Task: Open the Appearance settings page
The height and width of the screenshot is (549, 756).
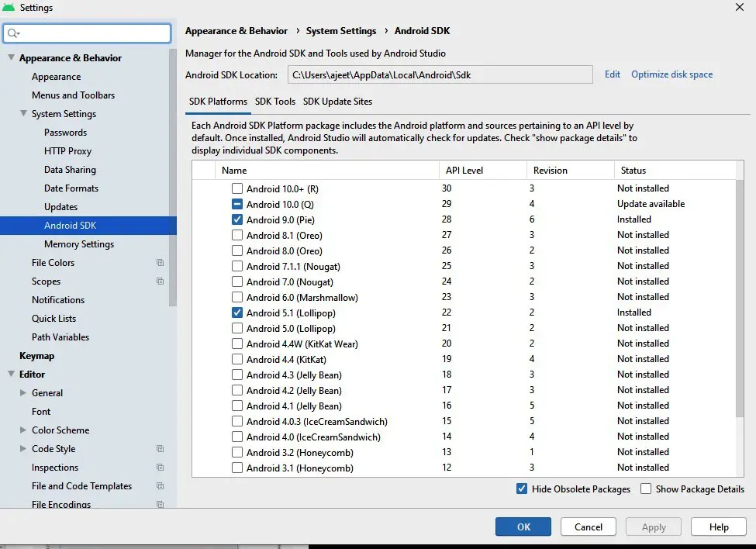Action: coord(57,77)
